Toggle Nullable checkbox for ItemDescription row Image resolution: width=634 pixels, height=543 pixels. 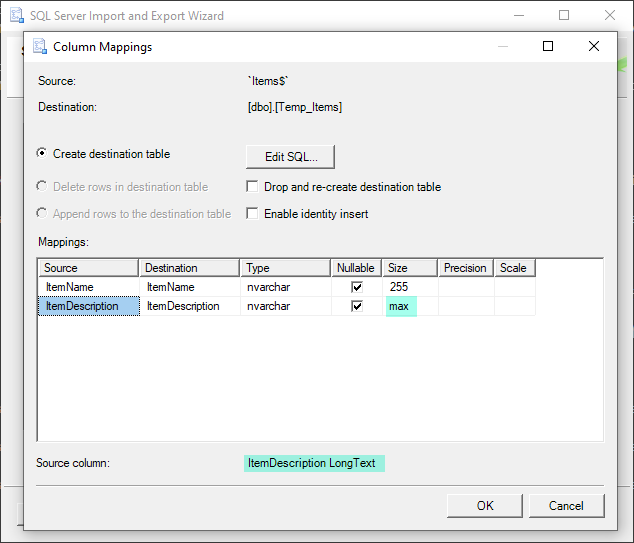[357, 306]
